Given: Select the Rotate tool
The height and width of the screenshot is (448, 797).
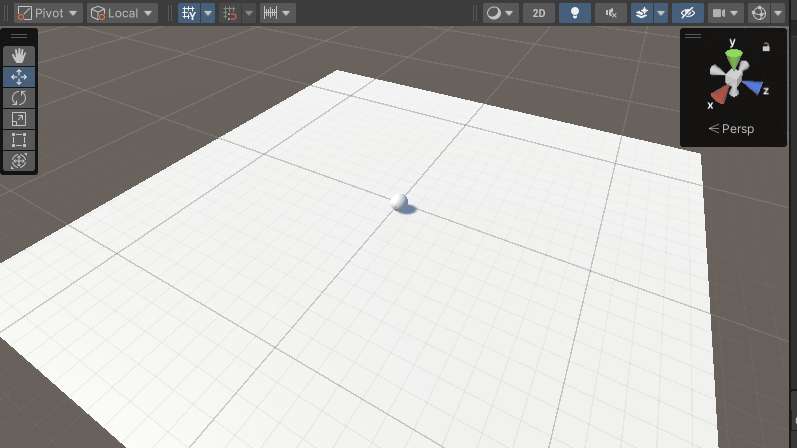Looking at the screenshot, I should coord(19,98).
